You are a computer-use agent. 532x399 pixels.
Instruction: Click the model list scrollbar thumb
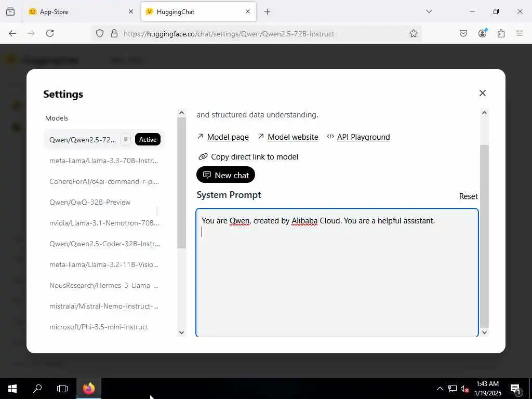pyautogui.click(x=181, y=183)
